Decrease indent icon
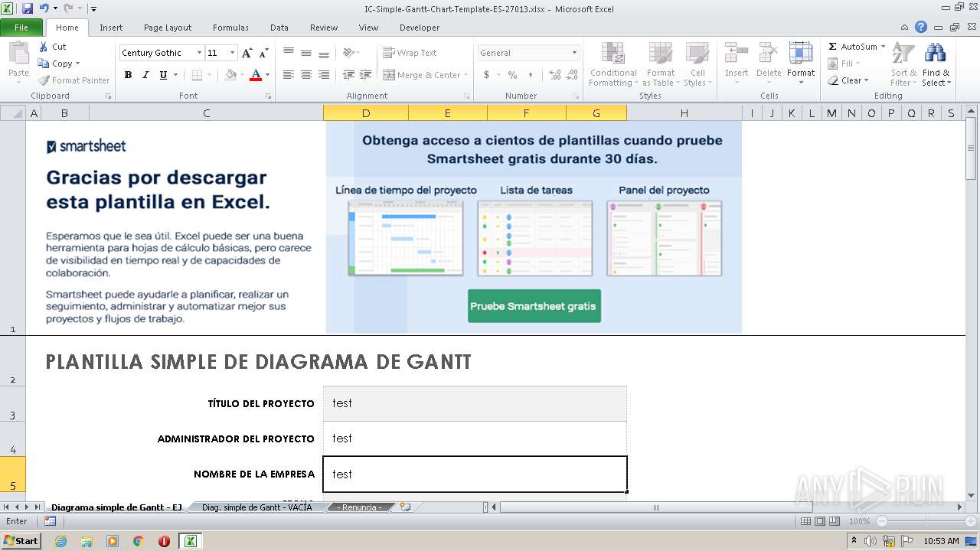This screenshot has height=551, width=980. [x=348, y=75]
